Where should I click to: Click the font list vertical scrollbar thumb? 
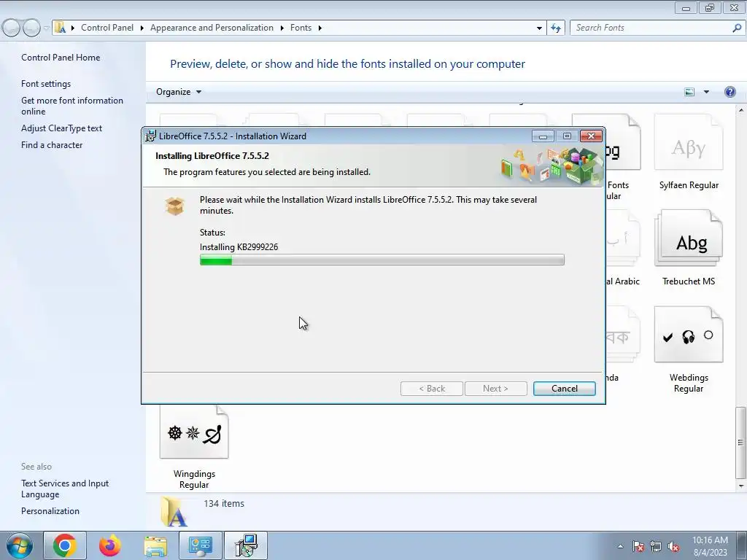pyautogui.click(x=740, y=443)
